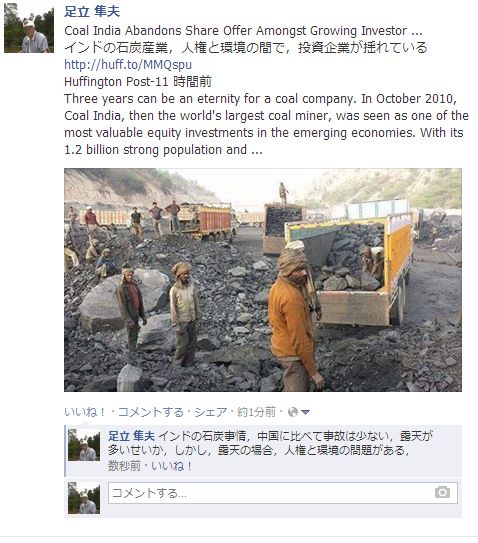478x543 pixels.
Task: Click the commenter's avatar beside the comment
Action: [84, 445]
